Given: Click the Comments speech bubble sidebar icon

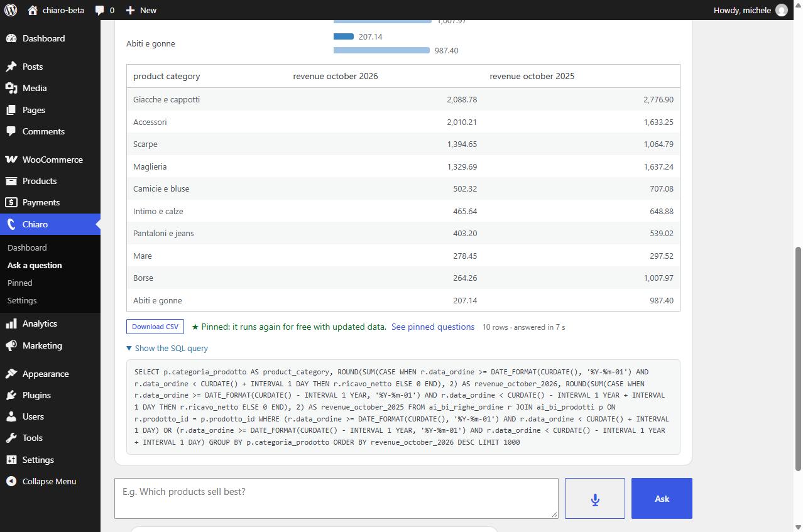Looking at the screenshot, I should [x=11, y=131].
